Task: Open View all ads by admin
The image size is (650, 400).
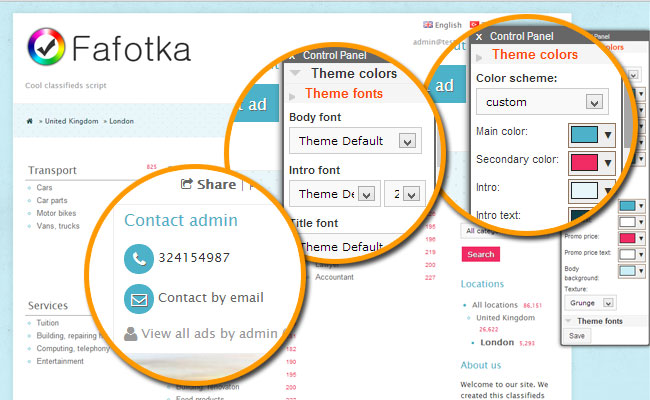Action: coord(209,334)
